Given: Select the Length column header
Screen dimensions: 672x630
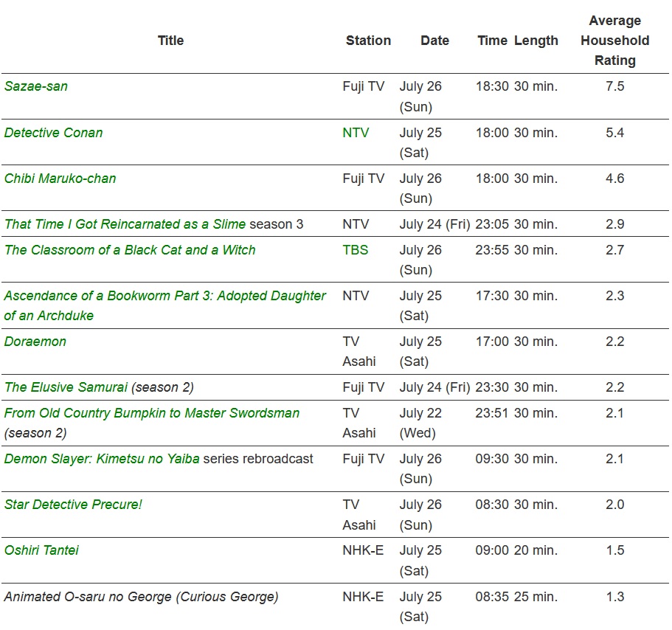Looking at the screenshot, I should click(x=536, y=41).
